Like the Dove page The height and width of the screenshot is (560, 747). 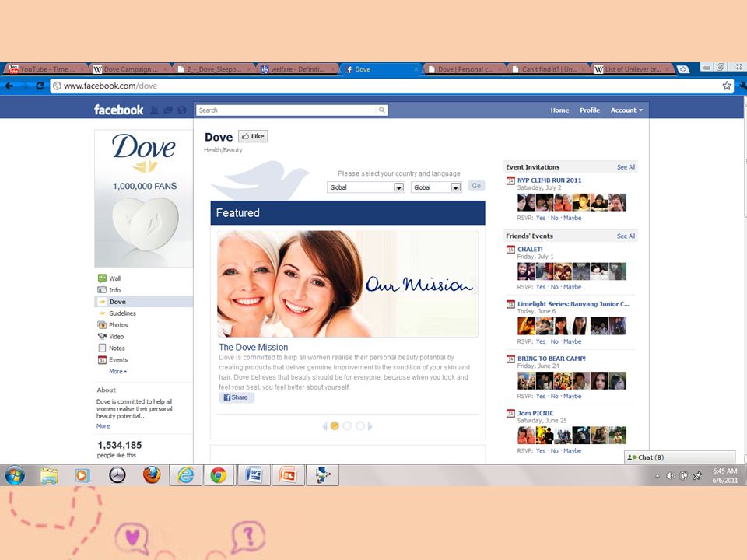click(x=253, y=136)
